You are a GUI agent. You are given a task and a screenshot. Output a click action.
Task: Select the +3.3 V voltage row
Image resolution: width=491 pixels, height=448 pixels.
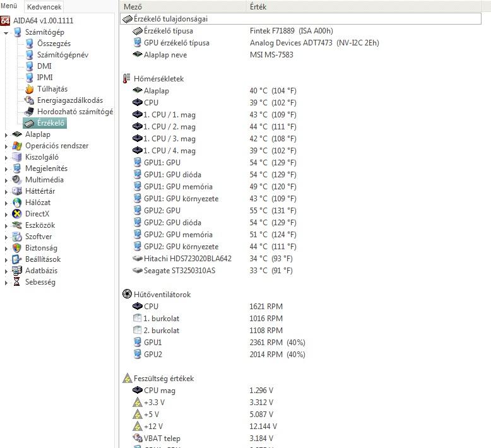[x=300, y=403]
